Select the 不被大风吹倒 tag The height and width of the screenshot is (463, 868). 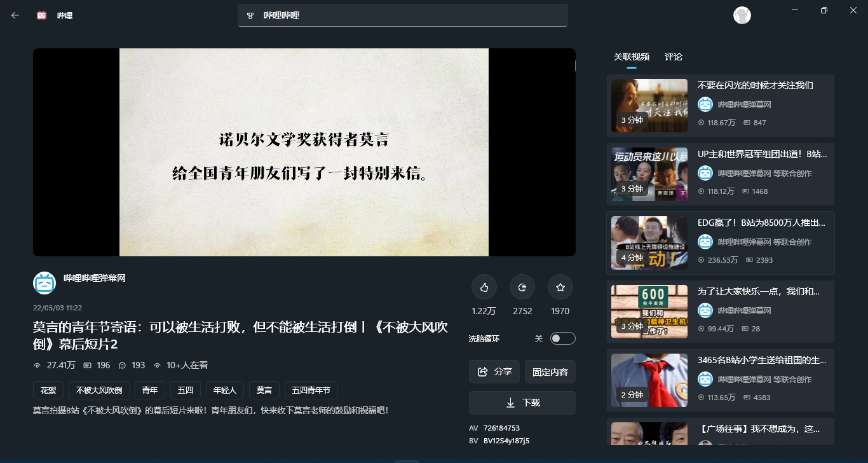click(x=99, y=390)
